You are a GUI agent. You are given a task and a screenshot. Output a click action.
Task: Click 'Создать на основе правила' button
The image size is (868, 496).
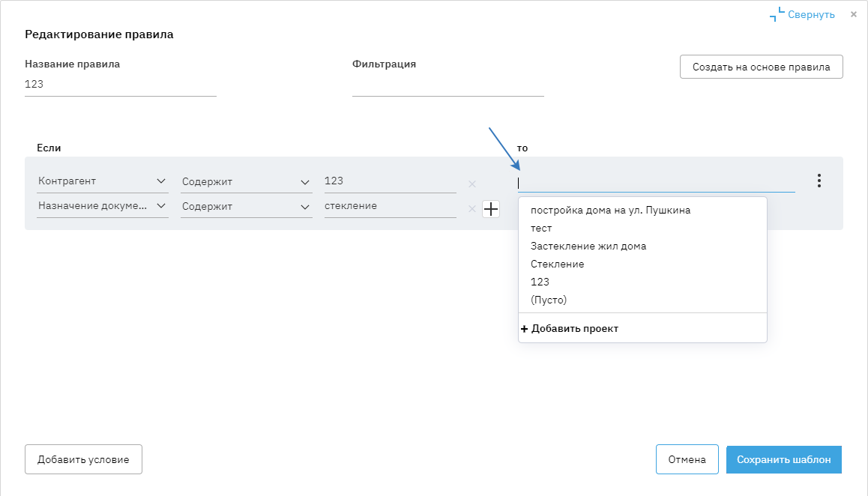[761, 67]
